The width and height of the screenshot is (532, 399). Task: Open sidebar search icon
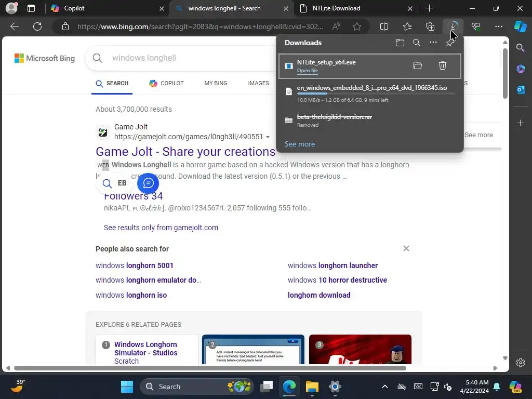coord(521,48)
